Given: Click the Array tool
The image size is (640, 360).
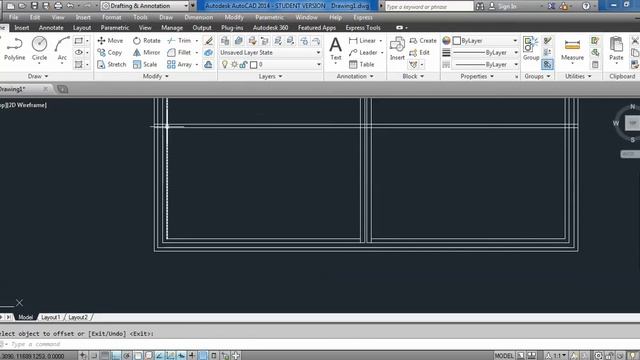Looking at the screenshot, I should (x=180, y=64).
